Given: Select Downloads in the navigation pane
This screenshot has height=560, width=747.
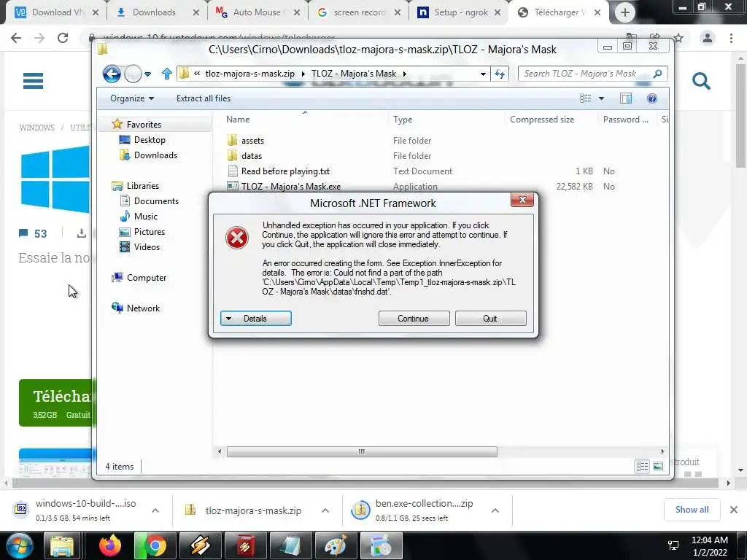Looking at the screenshot, I should tap(155, 155).
